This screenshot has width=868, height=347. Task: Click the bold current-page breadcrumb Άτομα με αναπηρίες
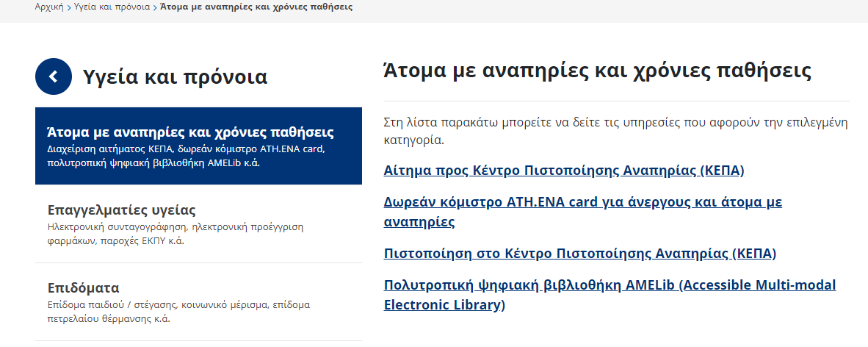point(257,7)
